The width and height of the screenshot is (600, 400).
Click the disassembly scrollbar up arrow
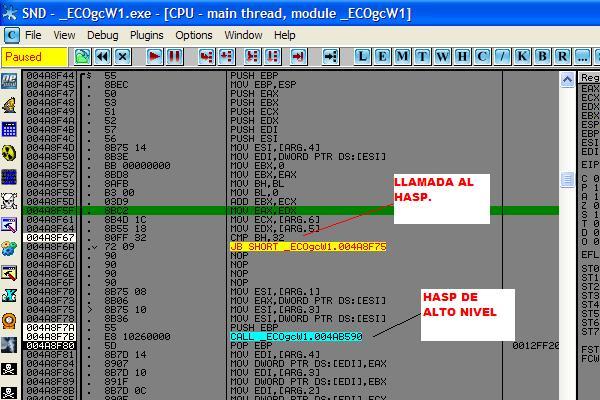[x=567, y=80]
